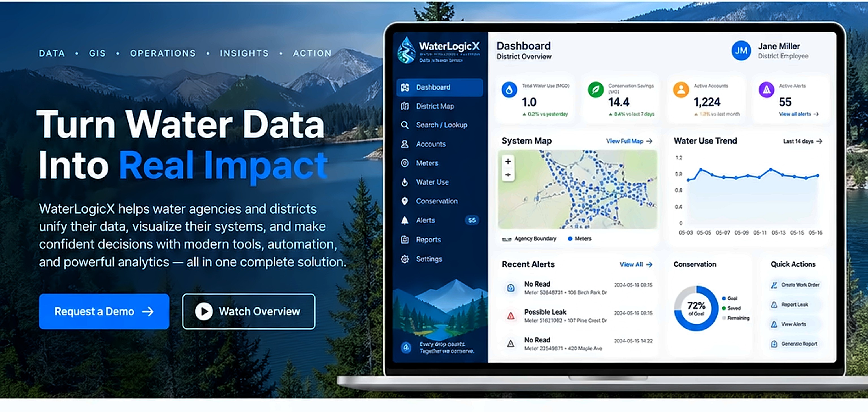This screenshot has height=412, width=868.
Task: Click the Watch Overview button
Action: click(249, 311)
